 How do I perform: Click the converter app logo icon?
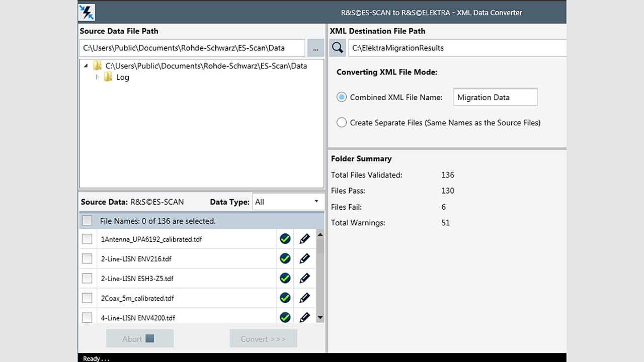click(87, 12)
